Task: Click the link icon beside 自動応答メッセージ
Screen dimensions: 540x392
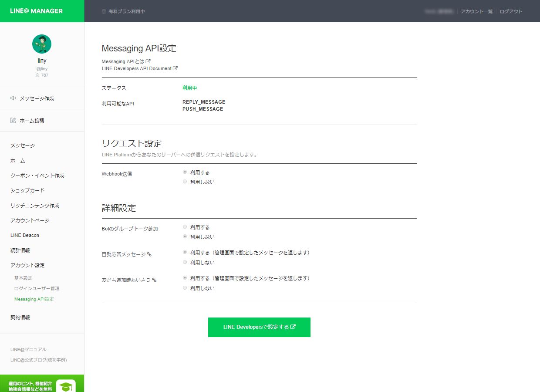Action: tap(149, 254)
